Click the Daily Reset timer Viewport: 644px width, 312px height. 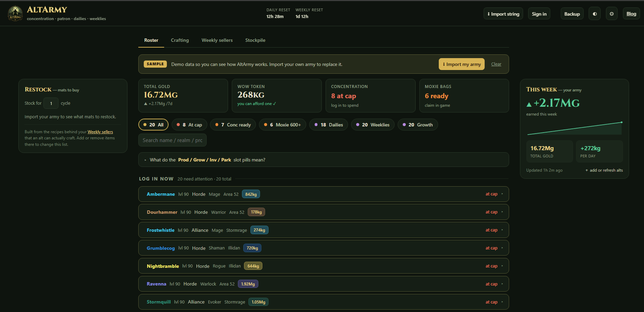(x=278, y=13)
